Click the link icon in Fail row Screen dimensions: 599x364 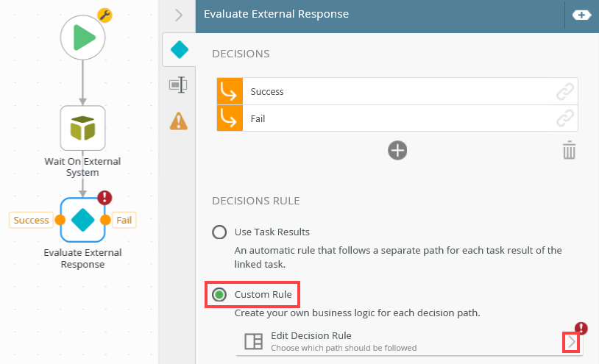pyautogui.click(x=564, y=118)
